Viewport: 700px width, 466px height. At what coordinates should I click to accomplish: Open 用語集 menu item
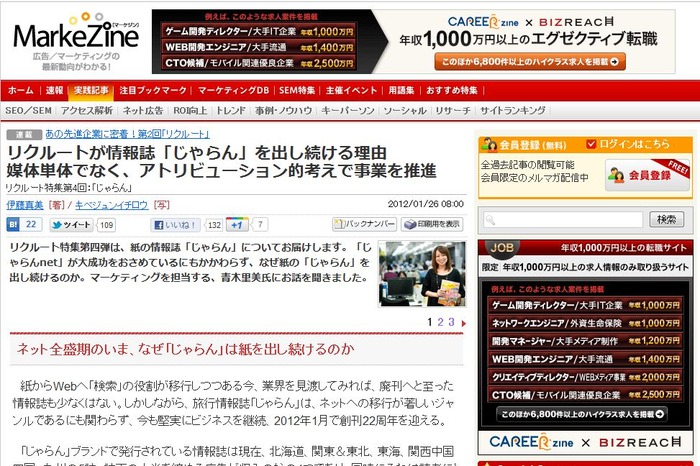point(401,90)
